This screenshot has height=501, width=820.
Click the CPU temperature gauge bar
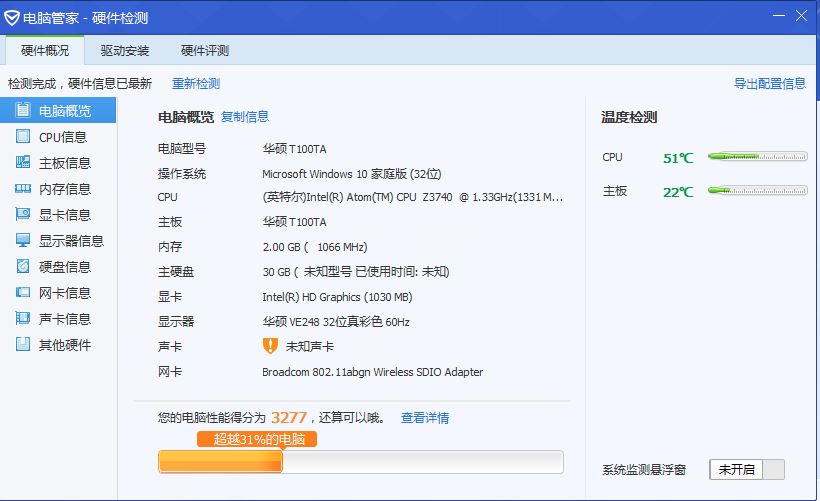[757, 156]
